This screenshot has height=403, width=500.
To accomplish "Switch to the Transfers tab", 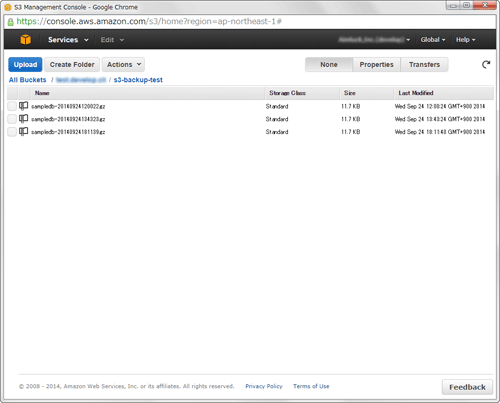I will (424, 64).
